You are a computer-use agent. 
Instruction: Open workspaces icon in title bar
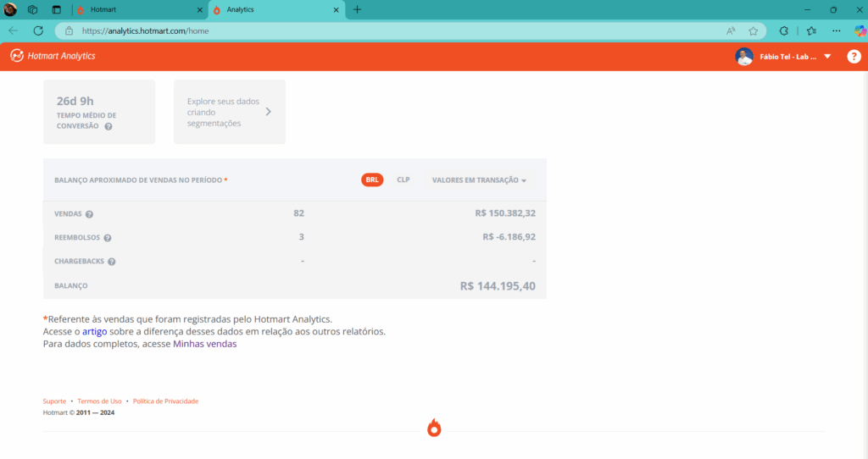click(33, 9)
